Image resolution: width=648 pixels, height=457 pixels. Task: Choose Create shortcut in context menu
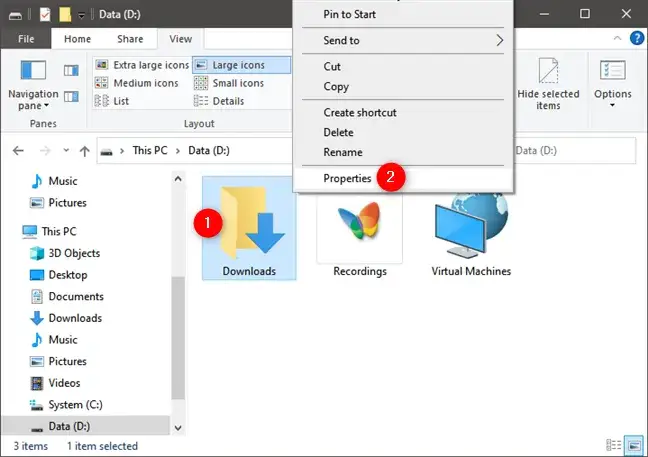pyautogui.click(x=403, y=112)
